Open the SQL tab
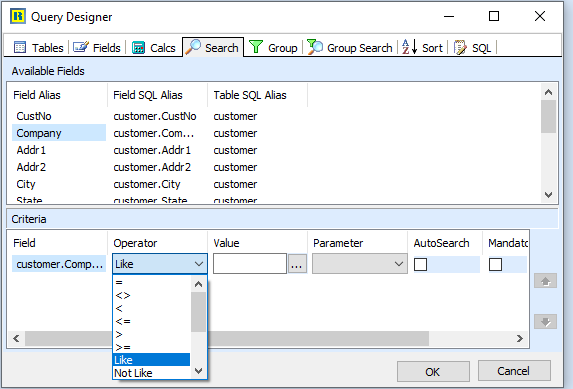The image size is (573, 389). 473,48
